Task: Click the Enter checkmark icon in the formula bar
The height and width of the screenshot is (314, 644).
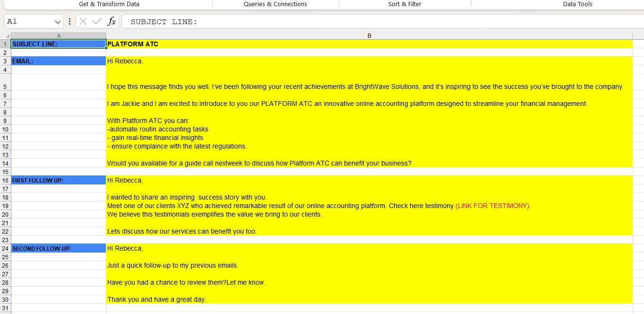Action: (x=97, y=22)
